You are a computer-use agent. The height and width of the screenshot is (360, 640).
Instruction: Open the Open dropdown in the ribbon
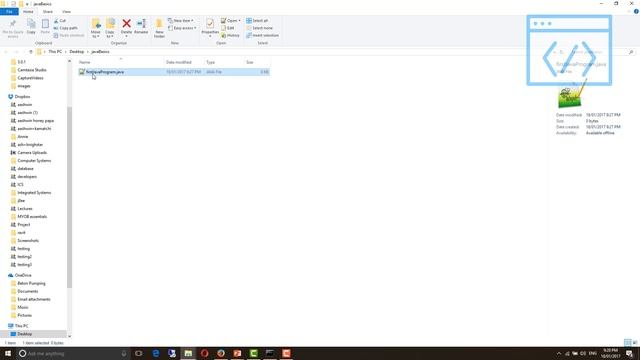(231, 20)
